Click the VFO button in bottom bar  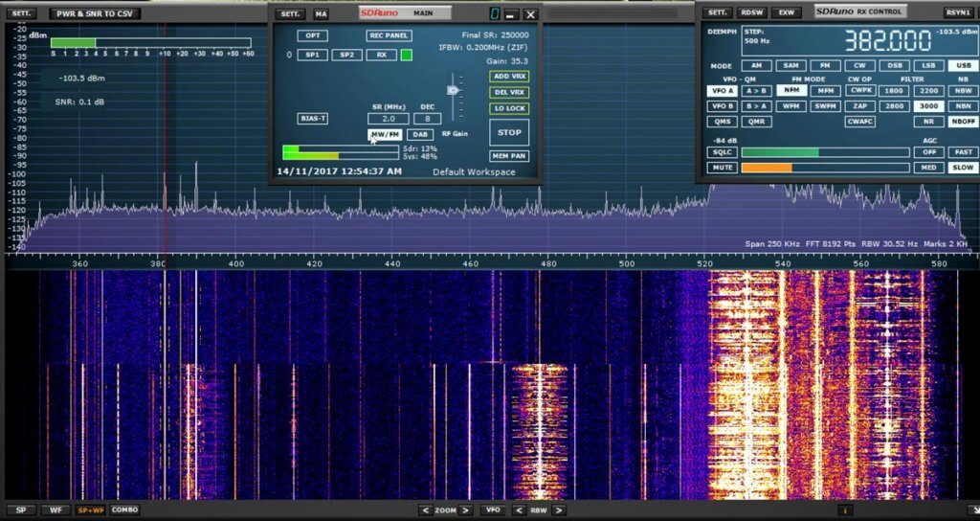point(493,510)
